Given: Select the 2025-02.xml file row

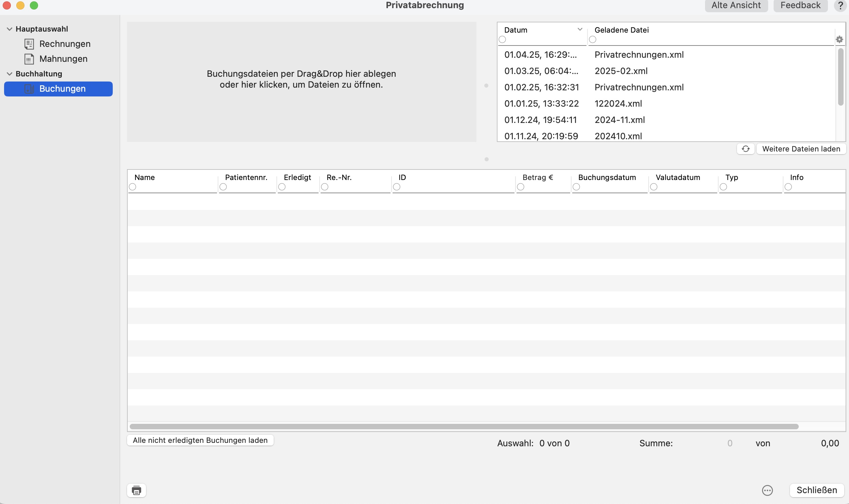Looking at the screenshot, I should pos(666,71).
